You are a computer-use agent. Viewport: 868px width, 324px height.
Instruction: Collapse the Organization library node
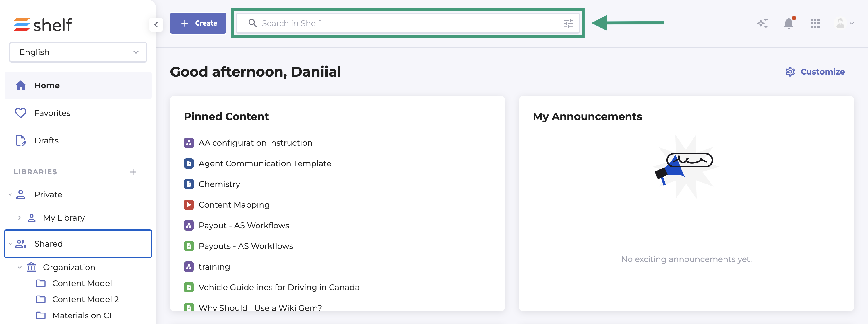click(x=20, y=267)
